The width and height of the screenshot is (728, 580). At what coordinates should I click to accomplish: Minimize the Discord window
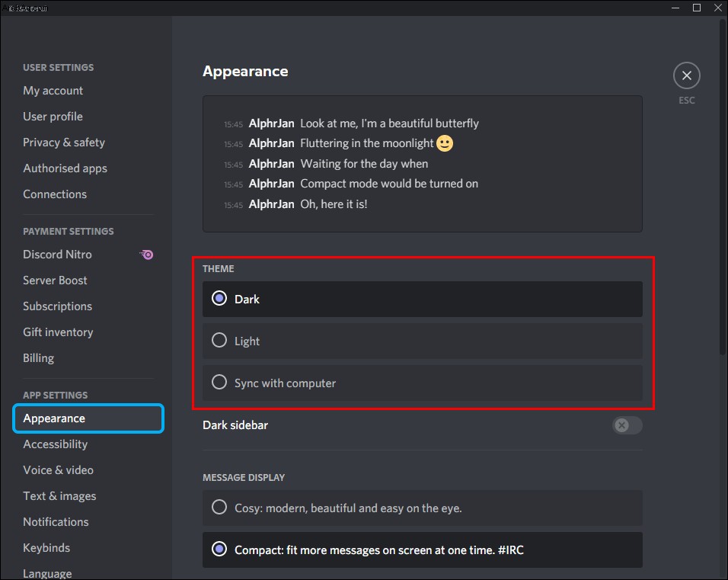coord(675,8)
